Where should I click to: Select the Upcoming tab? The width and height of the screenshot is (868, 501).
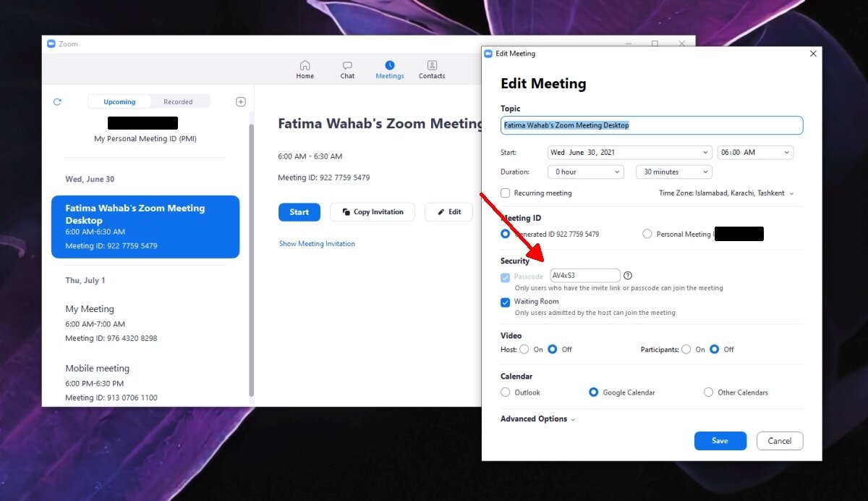[x=119, y=101]
